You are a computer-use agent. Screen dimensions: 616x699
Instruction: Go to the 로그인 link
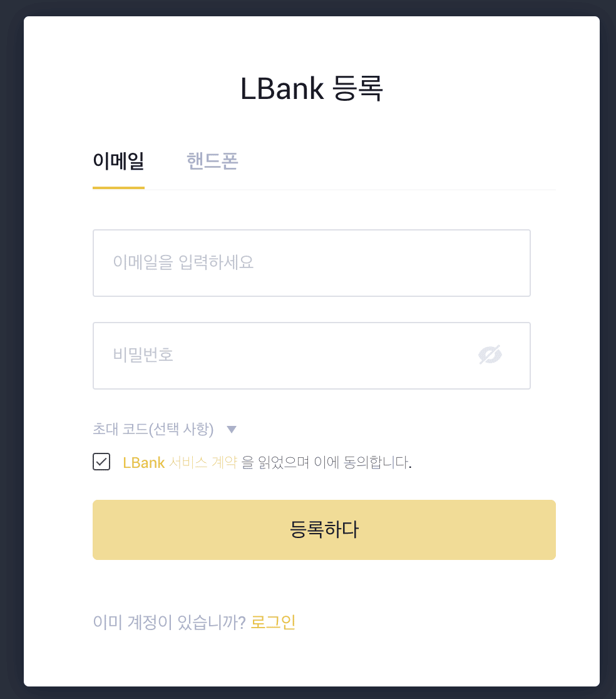pos(273,623)
